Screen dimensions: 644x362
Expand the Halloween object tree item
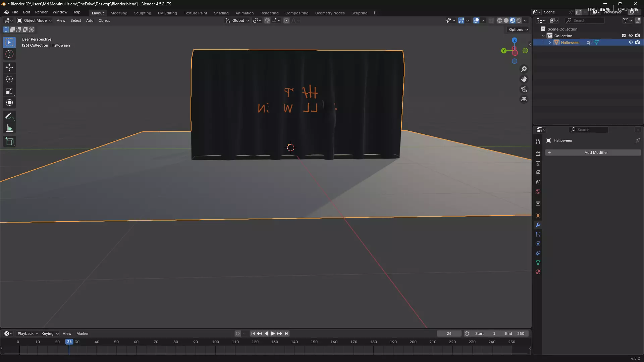pyautogui.click(x=550, y=43)
